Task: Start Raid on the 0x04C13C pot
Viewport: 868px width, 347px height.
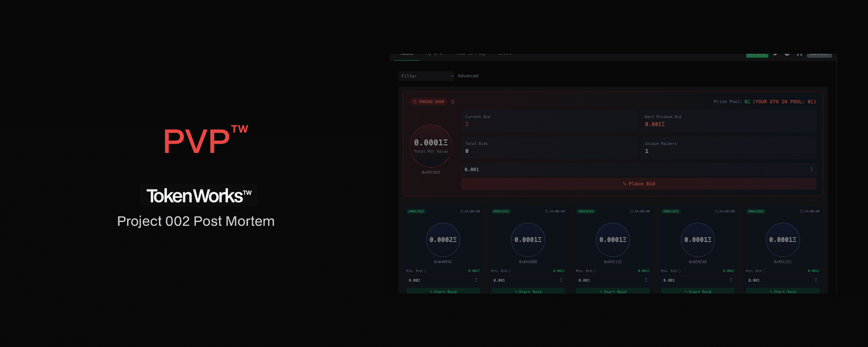Action: click(613, 291)
